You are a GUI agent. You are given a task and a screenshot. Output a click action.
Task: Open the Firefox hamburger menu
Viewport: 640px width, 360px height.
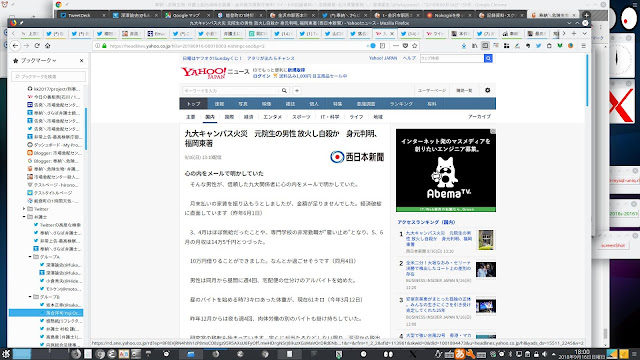coord(584,46)
